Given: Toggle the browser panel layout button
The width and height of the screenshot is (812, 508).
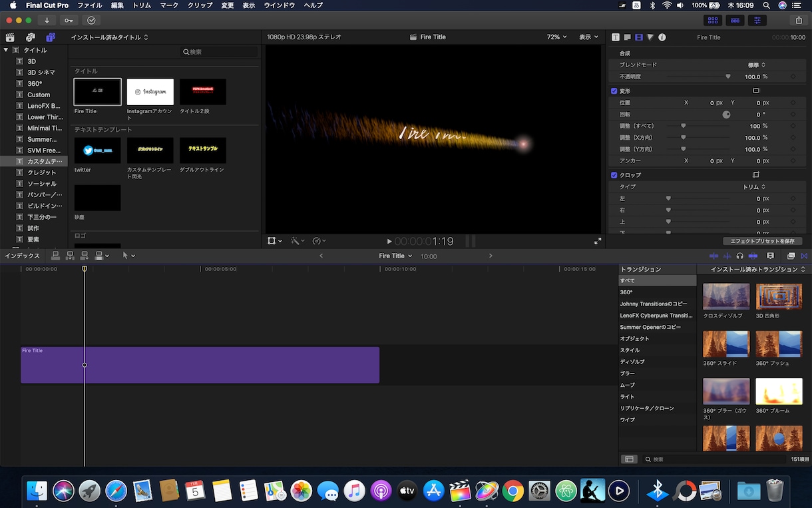Looking at the screenshot, I should pos(713,21).
